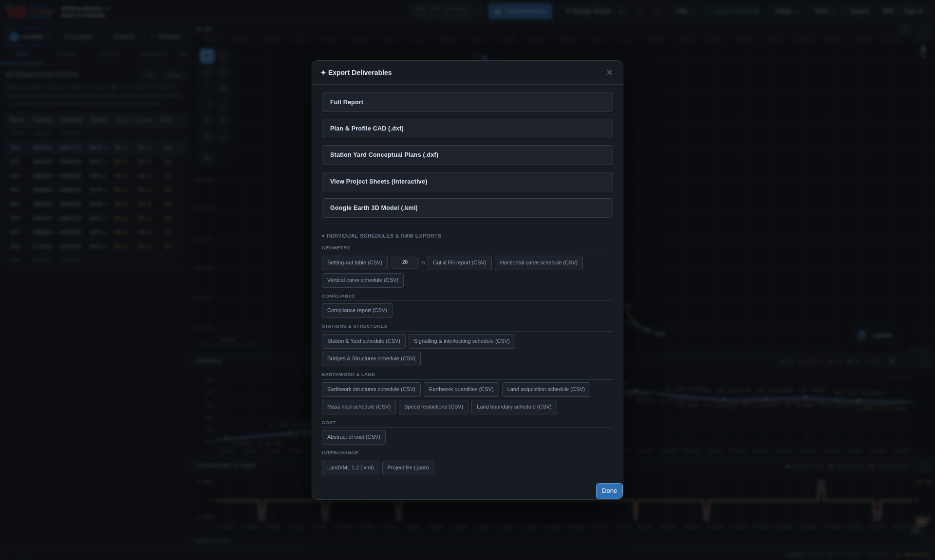The width and height of the screenshot is (935, 560).
Task: Click the Done button
Action: (x=609, y=491)
